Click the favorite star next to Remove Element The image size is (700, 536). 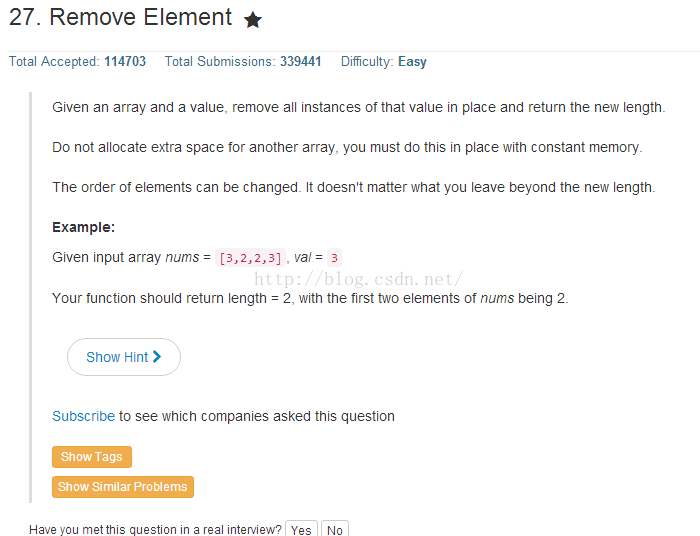253,20
